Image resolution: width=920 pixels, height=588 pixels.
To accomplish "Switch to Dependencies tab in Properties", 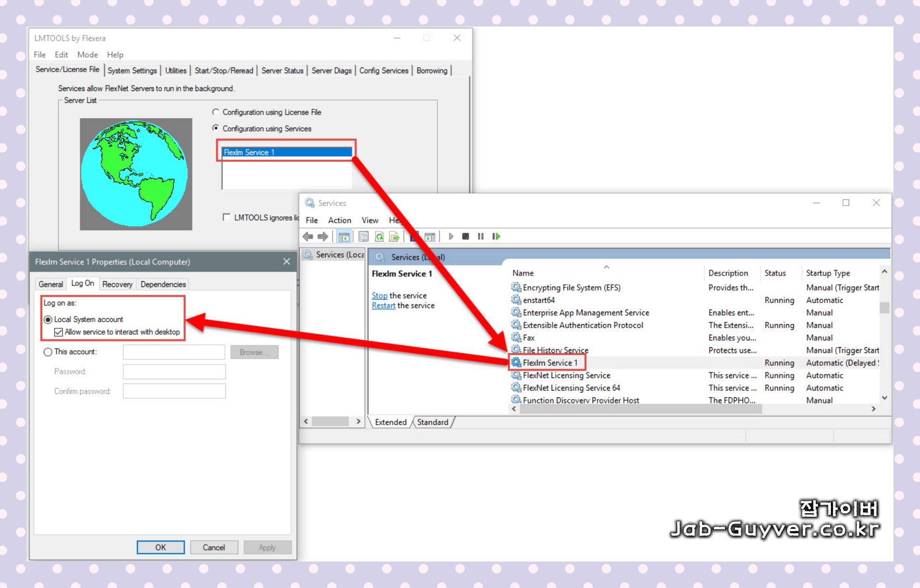I will pyautogui.click(x=163, y=285).
